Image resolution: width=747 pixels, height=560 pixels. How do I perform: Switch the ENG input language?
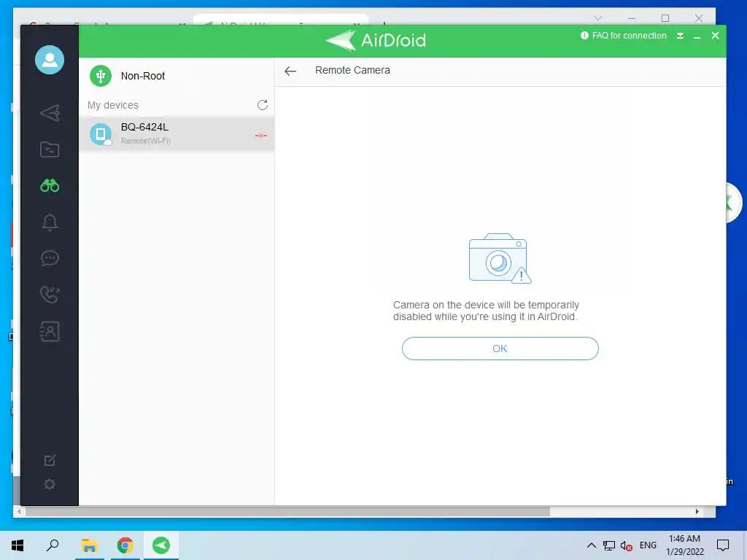click(x=648, y=545)
